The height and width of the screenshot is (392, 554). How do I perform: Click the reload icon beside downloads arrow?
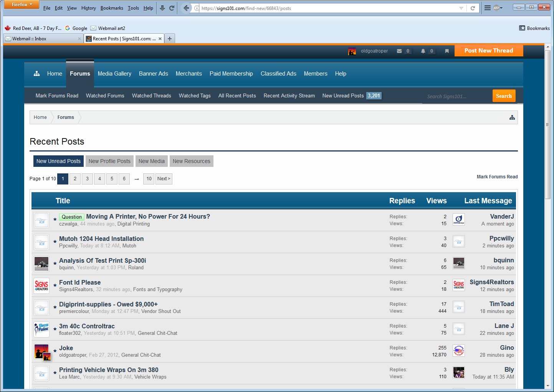172,8
